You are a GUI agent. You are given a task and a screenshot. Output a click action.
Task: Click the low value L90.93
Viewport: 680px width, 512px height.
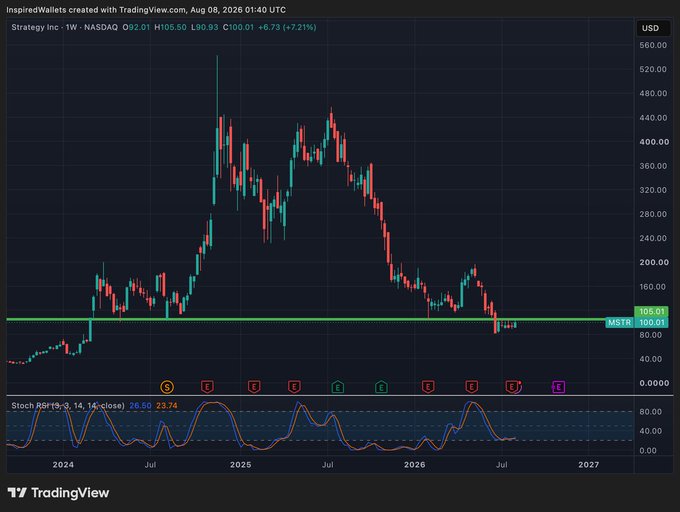(205, 27)
